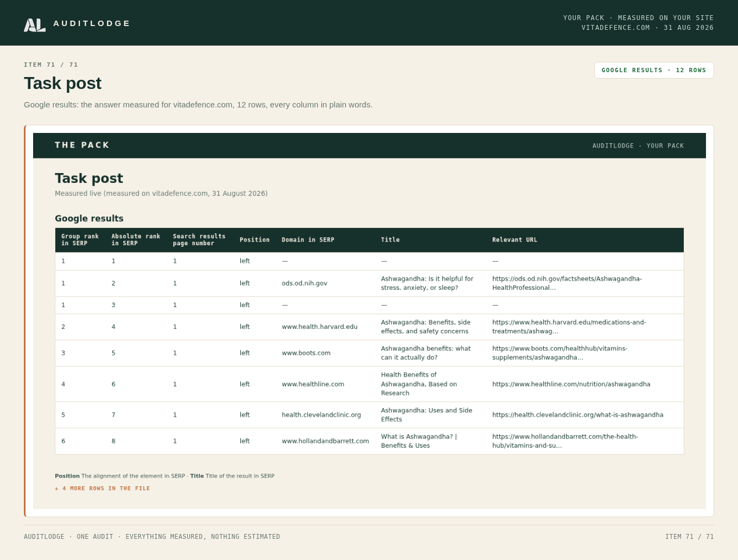Image resolution: width=738 pixels, height=560 pixels.
Task: Click title 'What is Ashwagandha? | Benefits & Uses'
Action: [x=419, y=441]
